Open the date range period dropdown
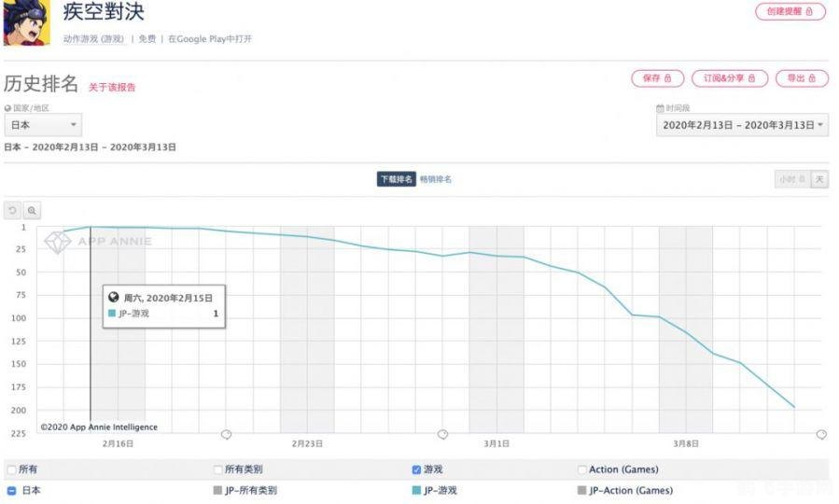 pos(742,125)
